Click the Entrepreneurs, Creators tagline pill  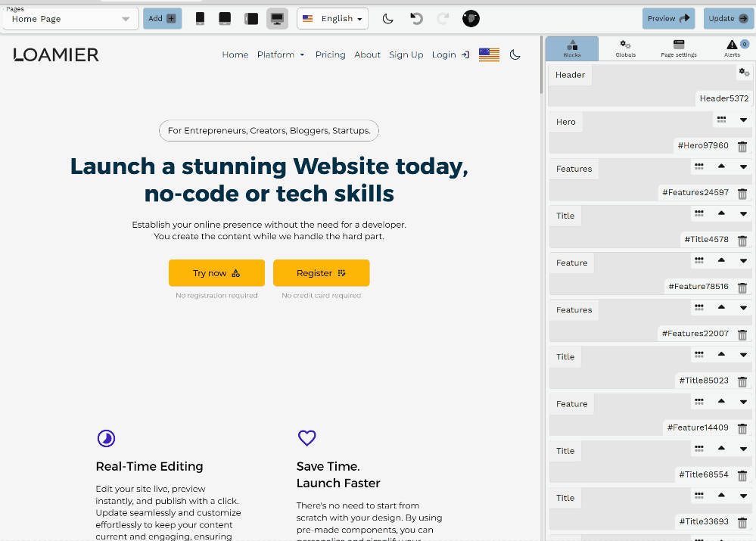point(269,131)
